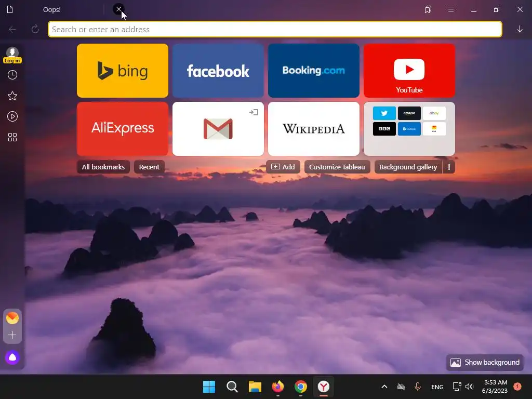
Task: Open the AliExpress tile
Action: [x=123, y=129]
